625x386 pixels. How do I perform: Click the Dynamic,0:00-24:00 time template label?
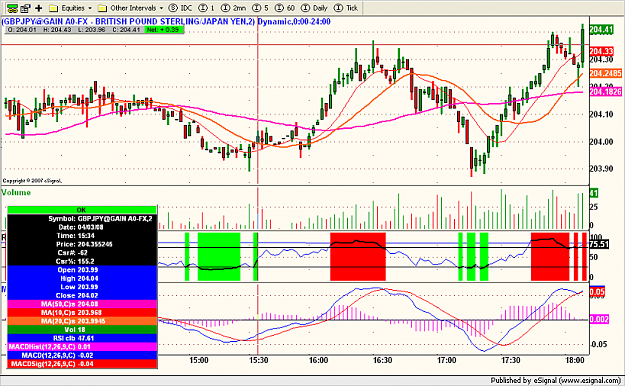pos(294,22)
